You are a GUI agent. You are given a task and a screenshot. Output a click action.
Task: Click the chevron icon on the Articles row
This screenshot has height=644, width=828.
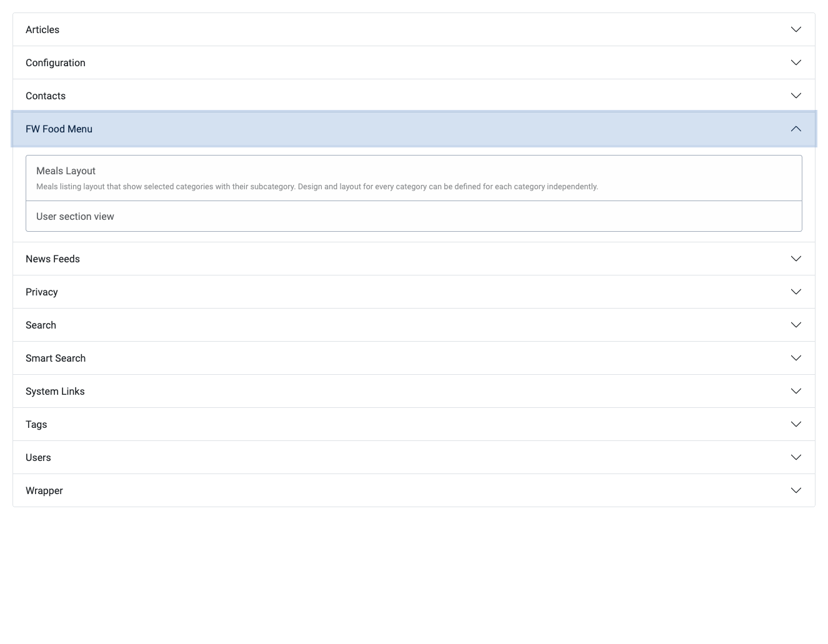click(796, 29)
